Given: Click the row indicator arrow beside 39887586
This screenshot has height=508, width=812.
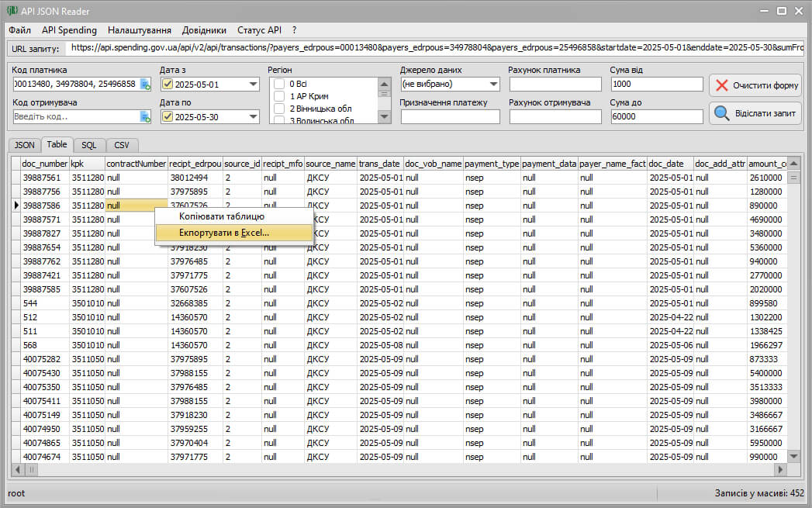Looking at the screenshot, I should [16, 206].
